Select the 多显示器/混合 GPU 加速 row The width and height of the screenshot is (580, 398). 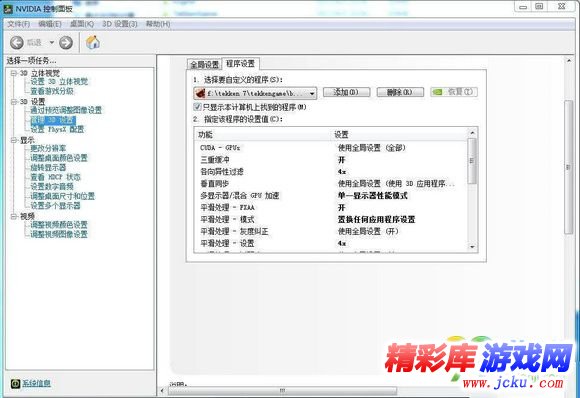[x=331, y=195]
